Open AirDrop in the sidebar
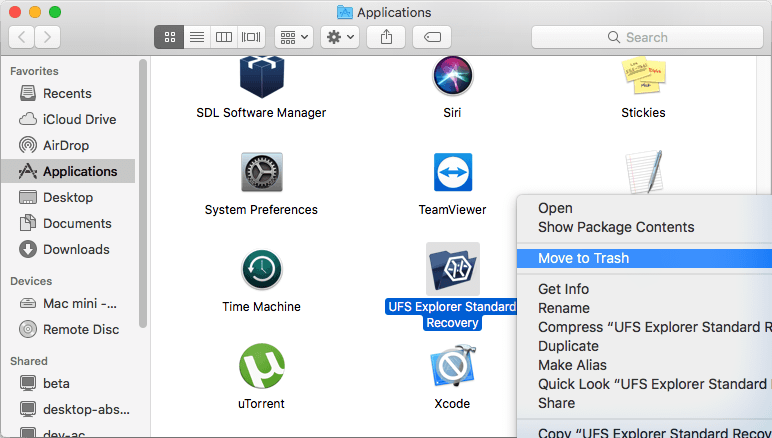The height and width of the screenshot is (438, 772). 68,146
